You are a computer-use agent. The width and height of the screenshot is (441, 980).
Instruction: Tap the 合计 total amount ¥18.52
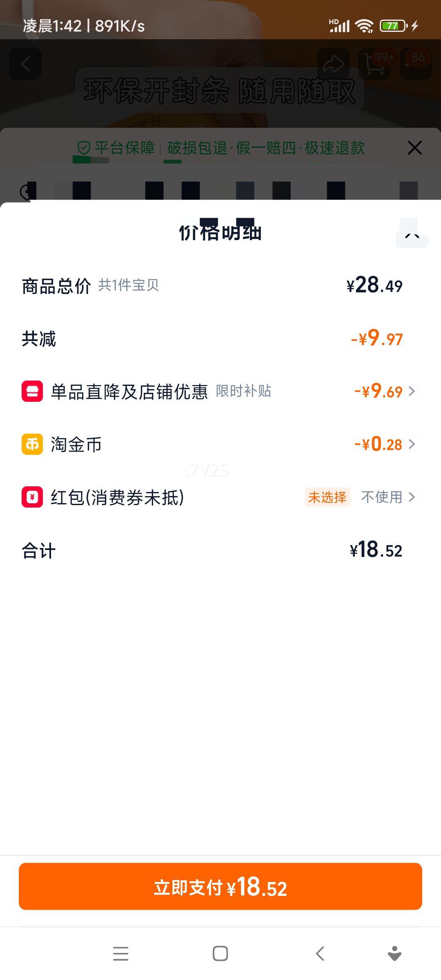376,550
